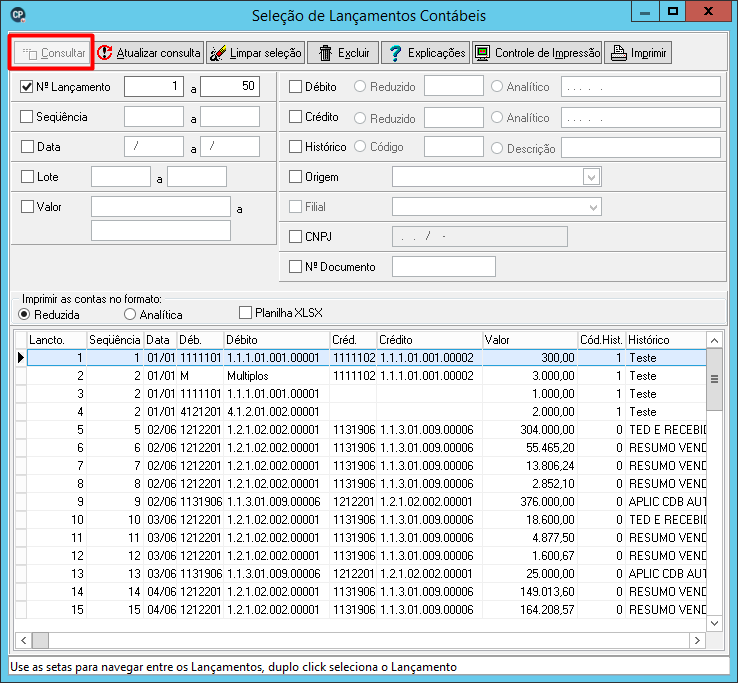This screenshot has height=683, width=738.
Task: Uncheck the Nº Lançamento checkbox
Action: pyautogui.click(x=27, y=87)
